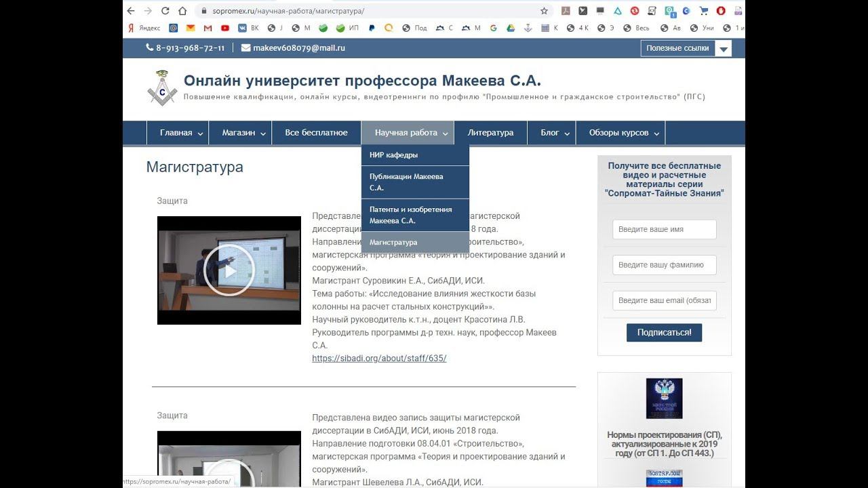The image size is (868, 488).
Task: Open the sibadi.org staff link
Action: tap(379, 358)
